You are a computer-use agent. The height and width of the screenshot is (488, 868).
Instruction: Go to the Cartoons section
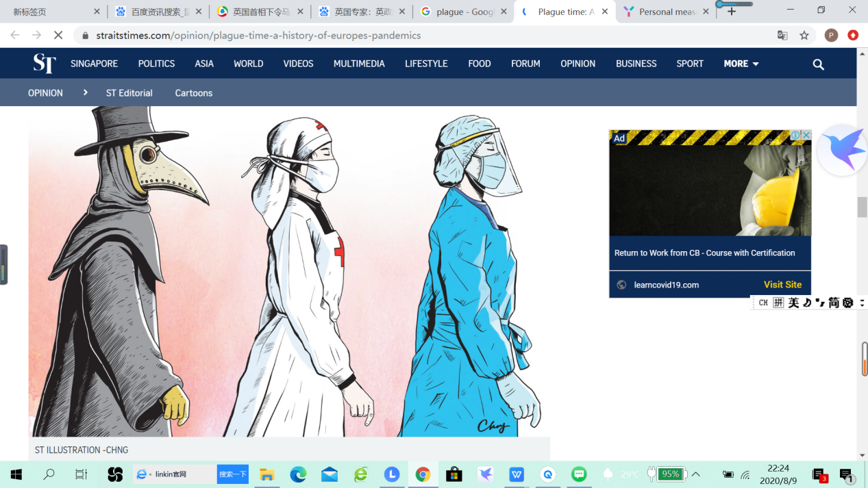coord(193,93)
